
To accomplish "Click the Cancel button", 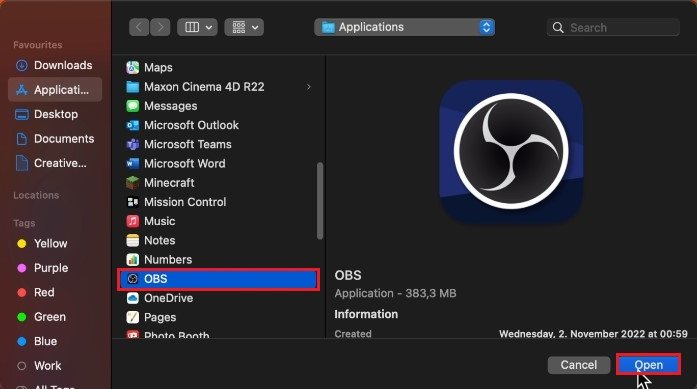I will [x=579, y=365].
